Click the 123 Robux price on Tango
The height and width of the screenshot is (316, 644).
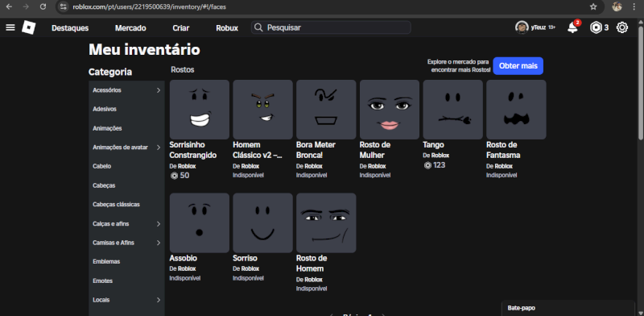(434, 165)
